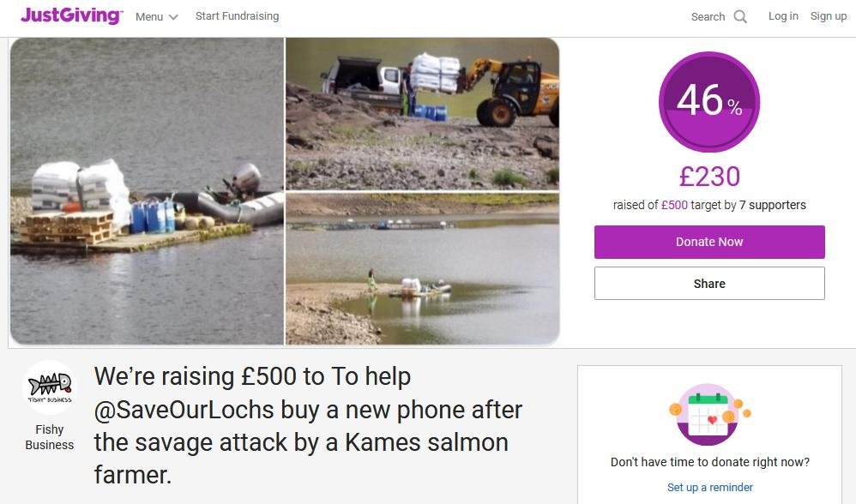Click the Sign up link
The height and width of the screenshot is (504, 856).
click(829, 16)
